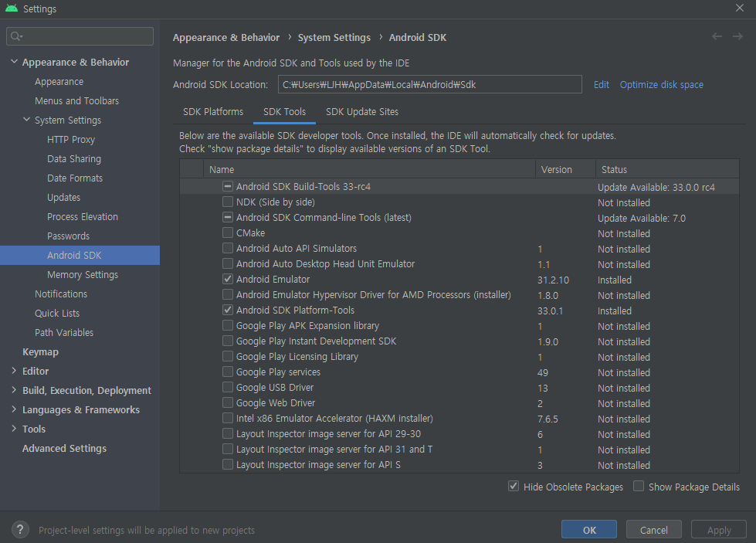Viewport: 756px width, 543px height.
Task: Select Passwords settings
Action: pos(69,236)
